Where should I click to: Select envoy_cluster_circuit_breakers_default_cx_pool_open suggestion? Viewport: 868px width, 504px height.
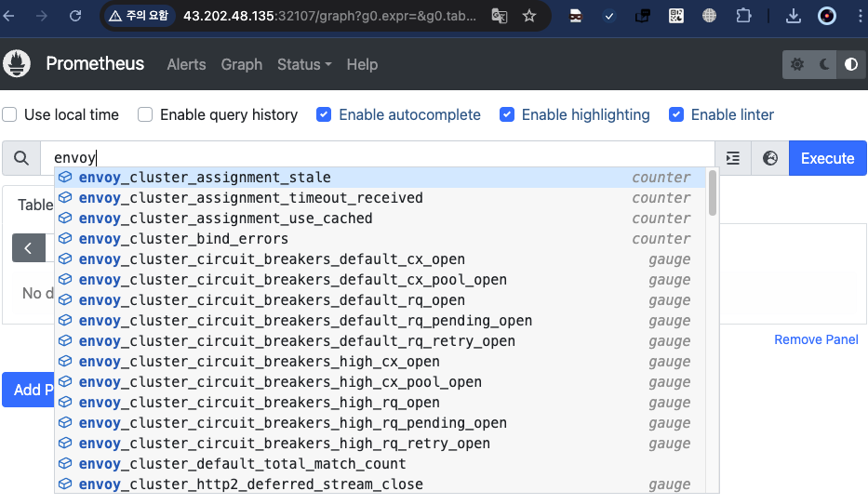(380, 279)
